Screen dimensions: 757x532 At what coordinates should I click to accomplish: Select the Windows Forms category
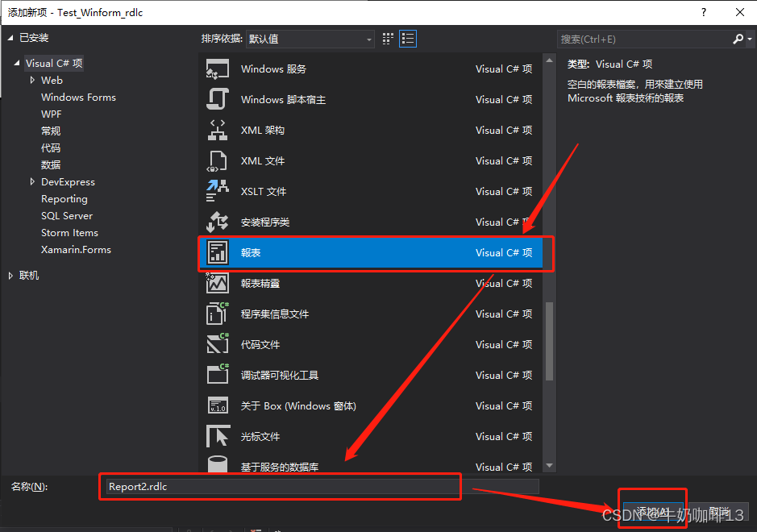point(78,98)
